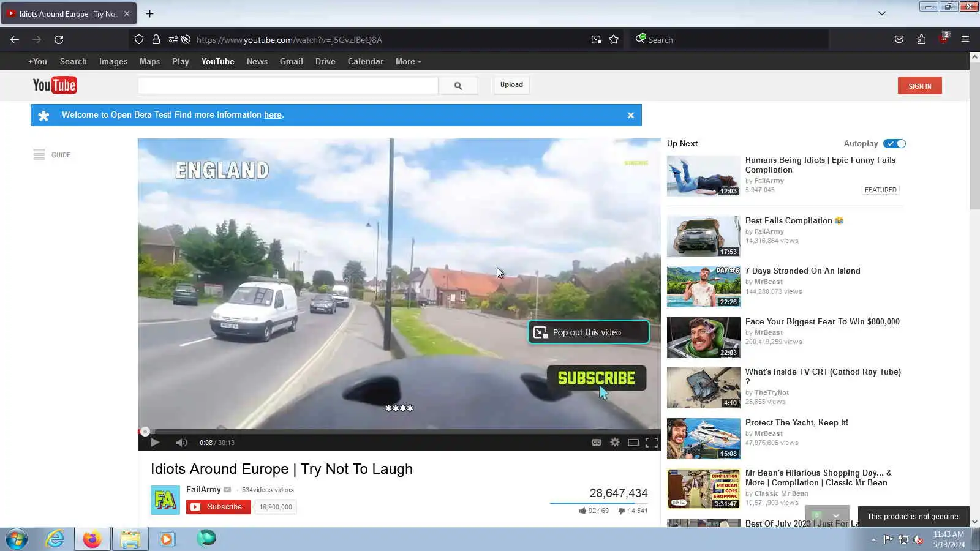980x551 pixels.
Task: Toggle the Autoplay switch
Action: (x=895, y=144)
